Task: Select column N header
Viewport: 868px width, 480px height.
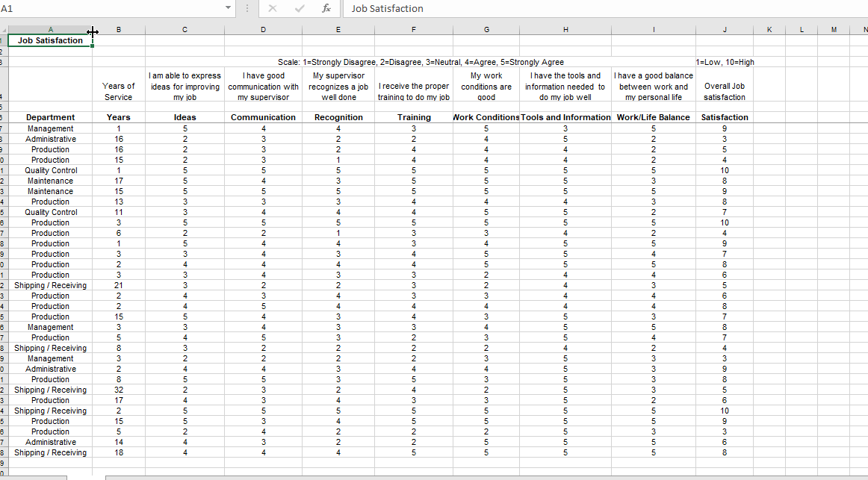Action: click(x=864, y=29)
